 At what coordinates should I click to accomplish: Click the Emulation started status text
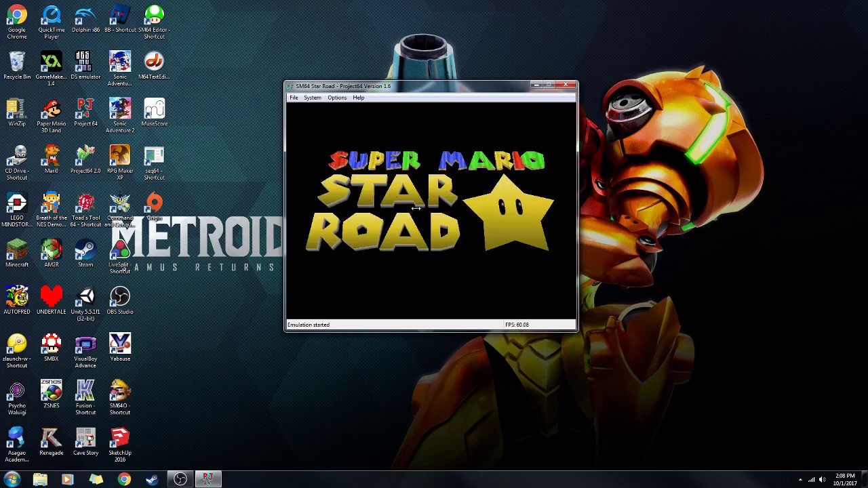309,325
